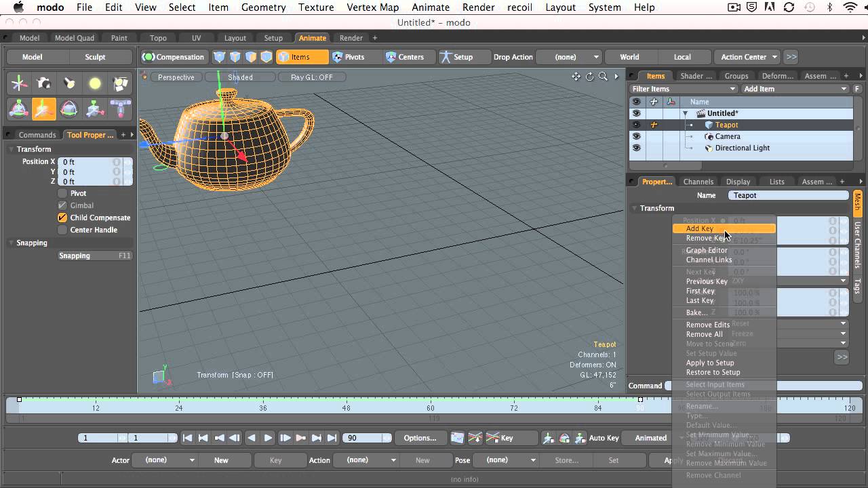Screen dimensions: 868x488
Task: Play the animation forward
Action: click(x=268, y=438)
